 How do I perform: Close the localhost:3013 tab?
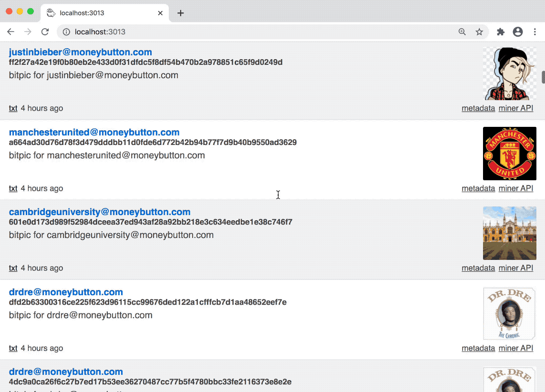160,13
